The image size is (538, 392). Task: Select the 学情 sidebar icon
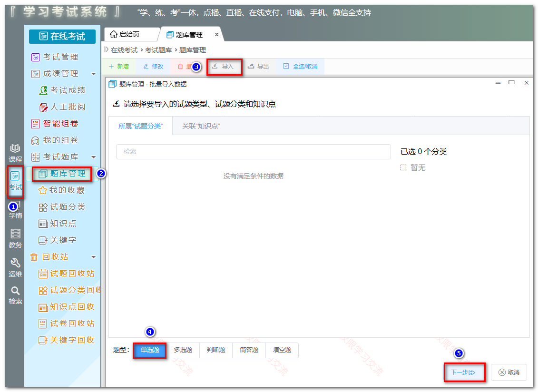tap(15, 210)
